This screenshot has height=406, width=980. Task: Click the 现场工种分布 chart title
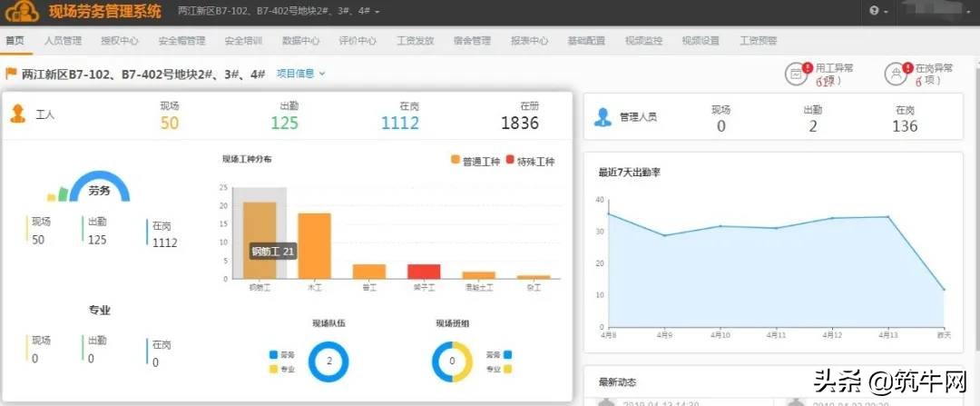[247, 159]
